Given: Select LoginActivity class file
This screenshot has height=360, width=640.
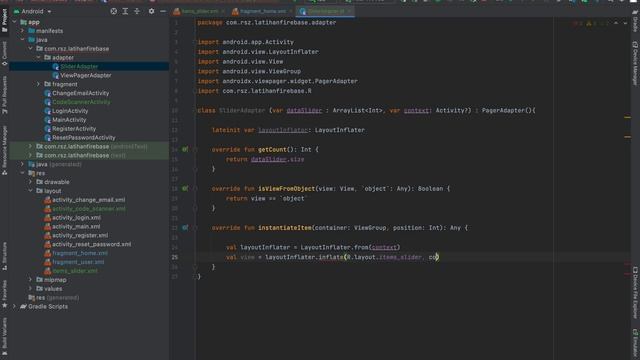Looking at the screenshot, I should click(x=70, y=111).
